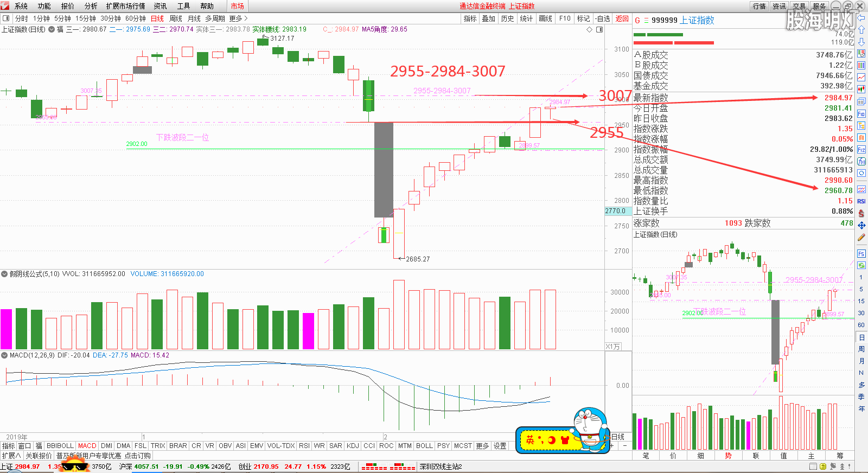This screenshot has height=473, width=868.
Task: Toggle the MACD indicator round icon
Action: (4, 355)
